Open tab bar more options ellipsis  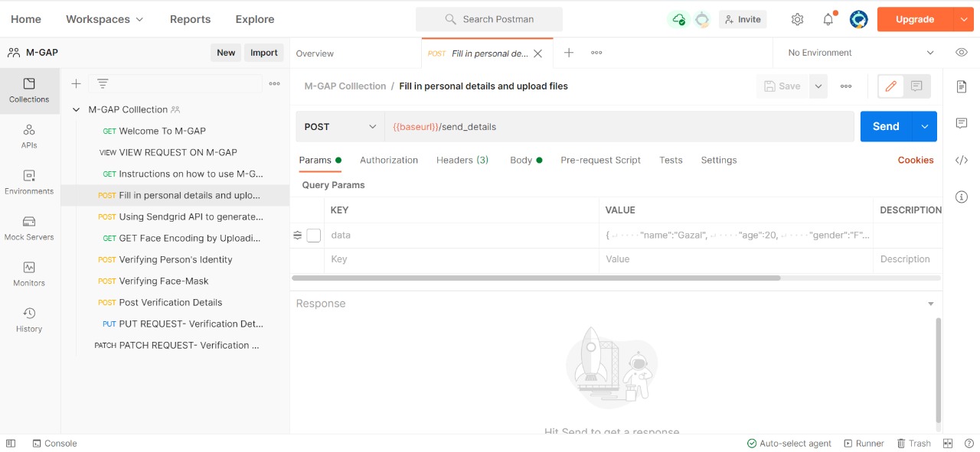point(596,53)
